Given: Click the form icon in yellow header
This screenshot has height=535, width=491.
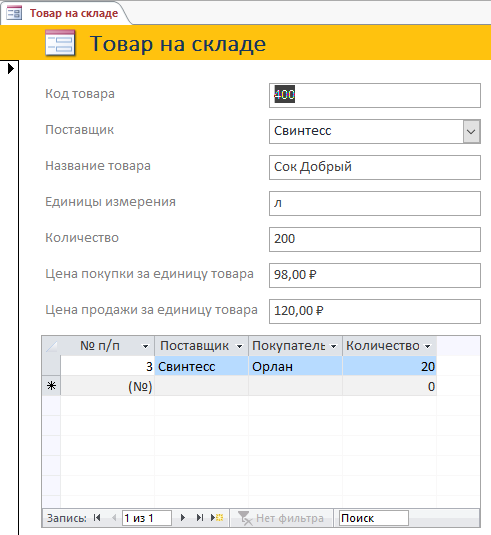Looking at the screenshot, I should pyautogui.click(x=60, y=43).
